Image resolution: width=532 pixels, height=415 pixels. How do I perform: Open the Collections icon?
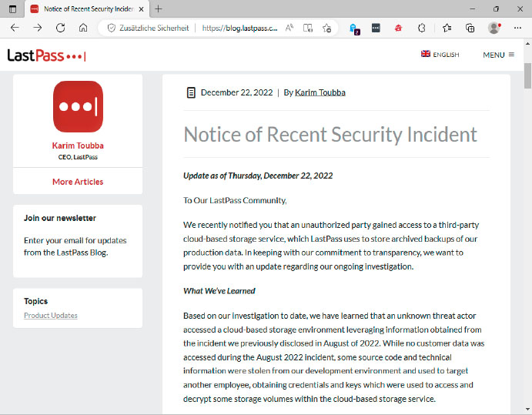(x=470, y=28)
